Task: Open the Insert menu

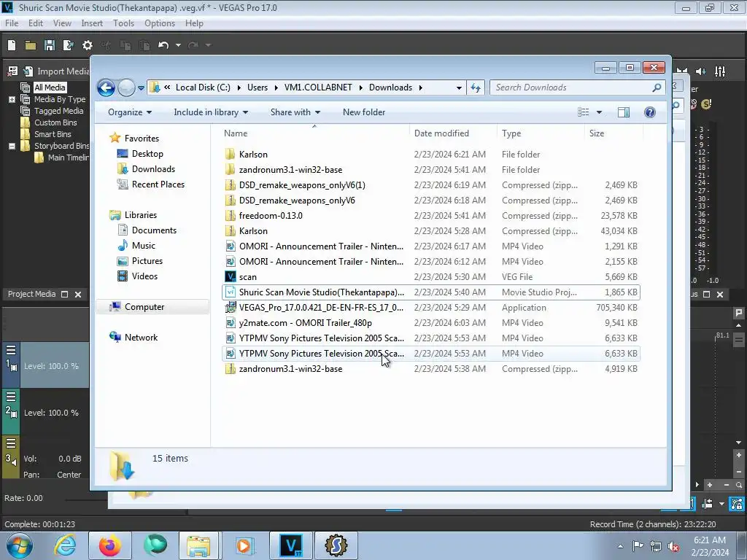Action: (x=92, y=23)
